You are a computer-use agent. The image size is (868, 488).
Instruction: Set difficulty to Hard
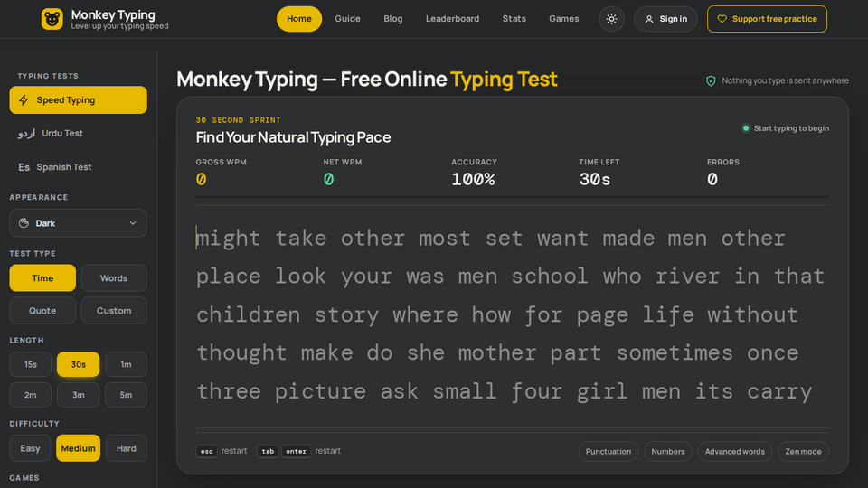click(x=127, y=448)
